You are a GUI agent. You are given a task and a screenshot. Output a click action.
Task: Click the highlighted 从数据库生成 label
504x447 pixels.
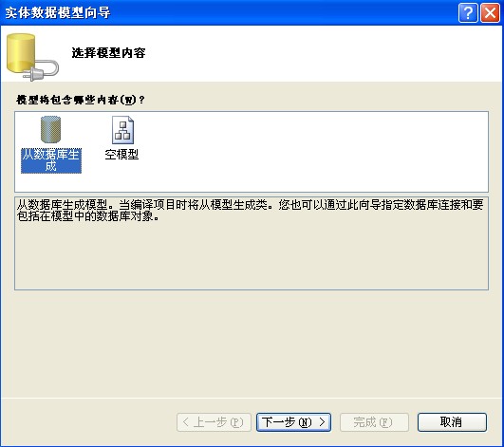click(51, 160)
